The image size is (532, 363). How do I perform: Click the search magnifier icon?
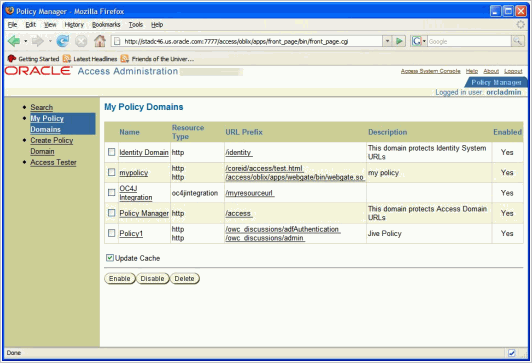(518, 41)
